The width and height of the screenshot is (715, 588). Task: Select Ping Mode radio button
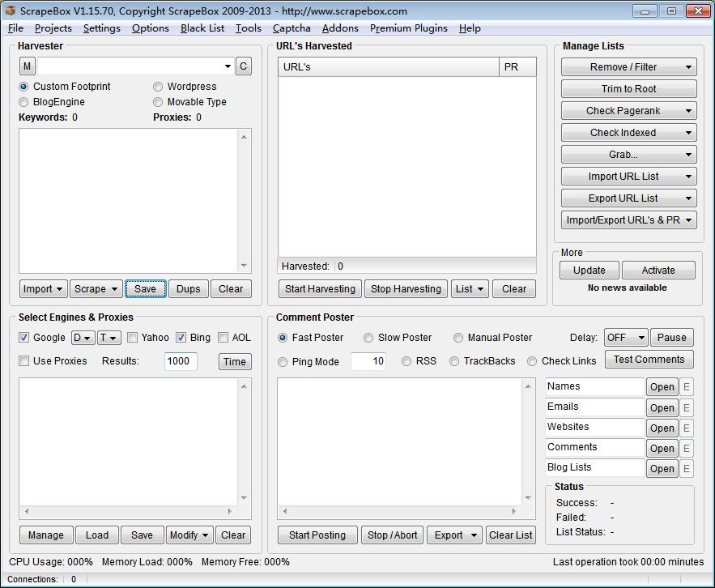click(x=283, y=362)
